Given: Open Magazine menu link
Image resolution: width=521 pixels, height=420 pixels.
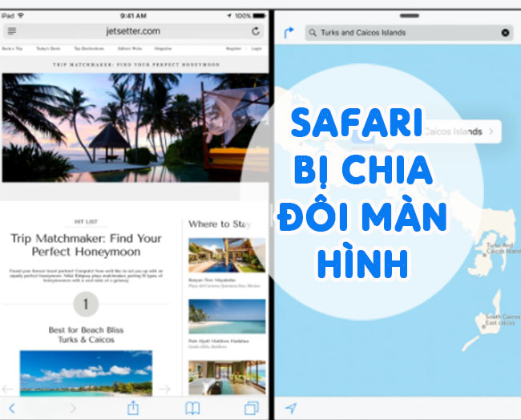Looking at the screenshot, I should [163, 49].
